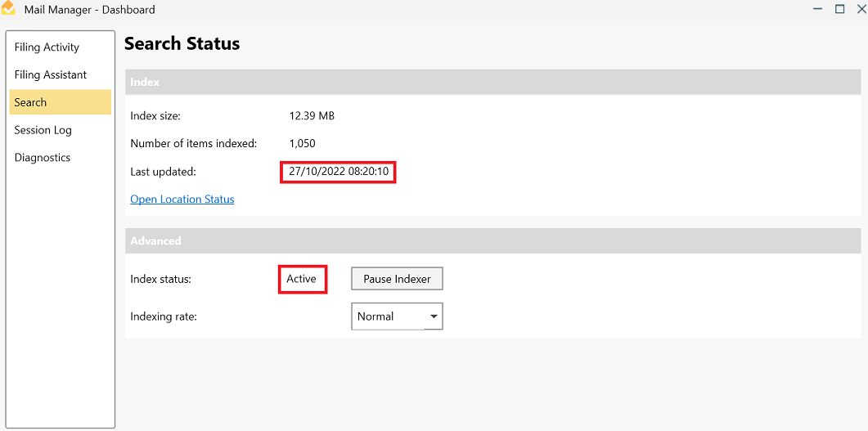Expand the Indexing rate dropdown arrow
The image size is (868, 431).
point(434,317)
